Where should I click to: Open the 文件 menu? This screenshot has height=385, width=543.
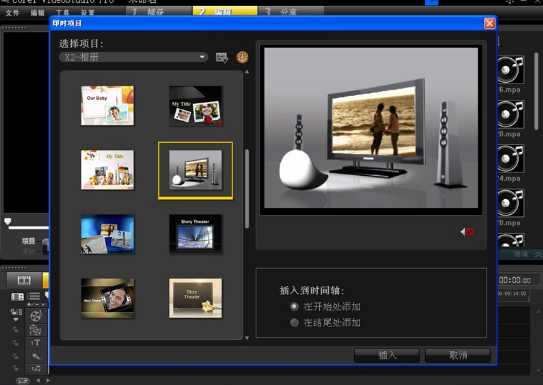(x=12, y=13)
